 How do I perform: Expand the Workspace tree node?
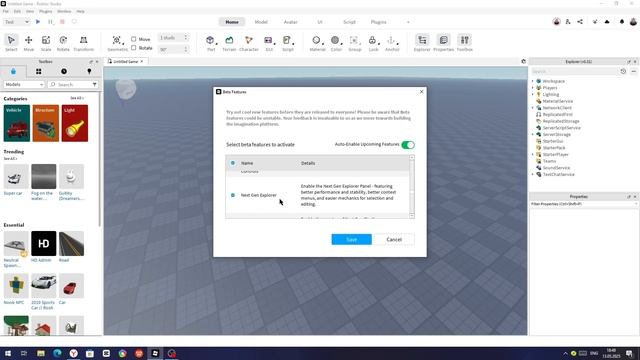tap(533, 81)
